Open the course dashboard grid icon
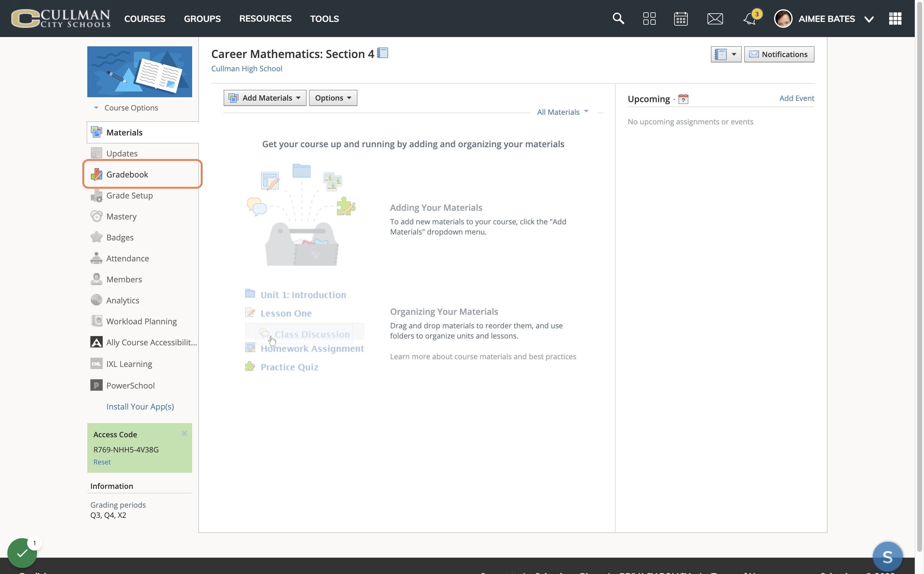Viewport: 924px width, 574px height. tap(650, 18)
